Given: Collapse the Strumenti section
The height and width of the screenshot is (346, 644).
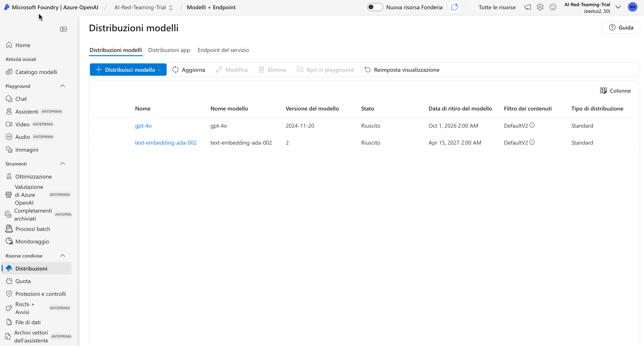Looking at the screenshot, I should point(63,164).
